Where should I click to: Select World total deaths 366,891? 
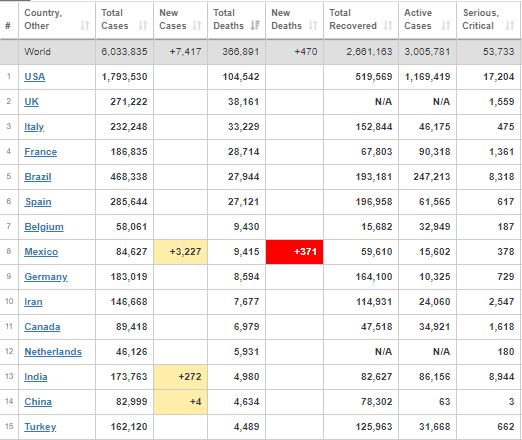pyautogui.click(x=241, y=52)
